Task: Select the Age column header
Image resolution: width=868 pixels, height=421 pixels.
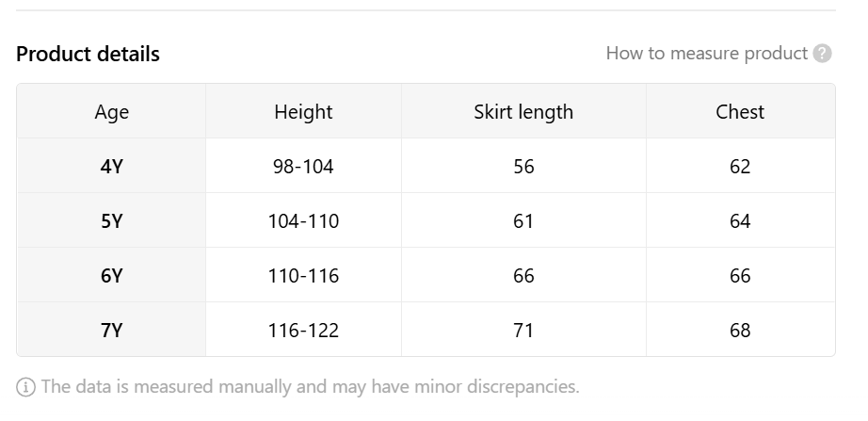Action: [x=111, y=112]
